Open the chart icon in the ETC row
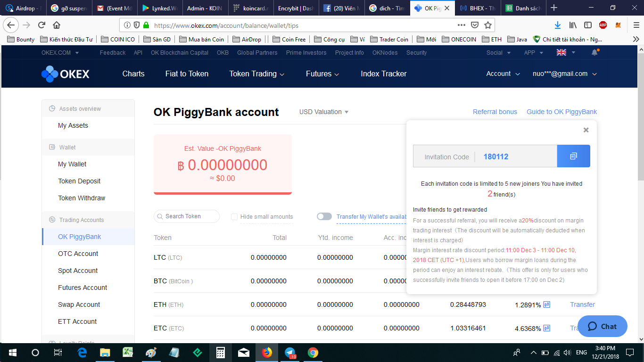This screenshot has width=644, height=362. [x=547, y=328]
